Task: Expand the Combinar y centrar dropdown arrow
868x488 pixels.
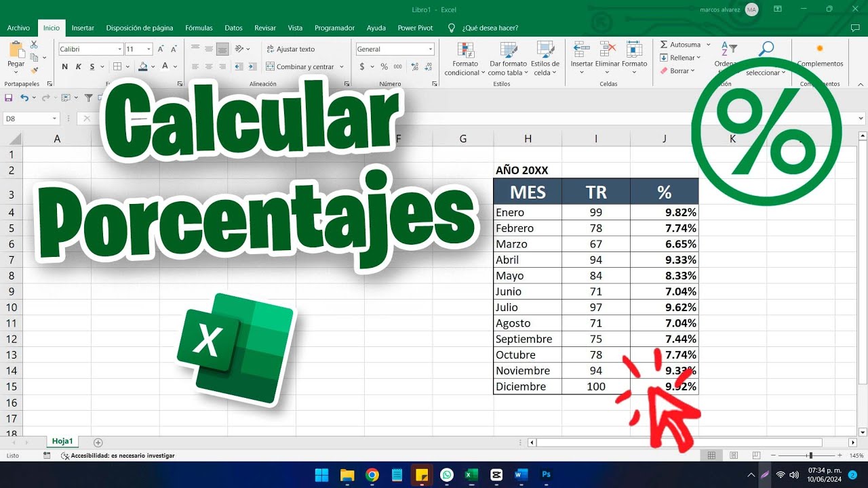Action: click(x=341, y=67)
